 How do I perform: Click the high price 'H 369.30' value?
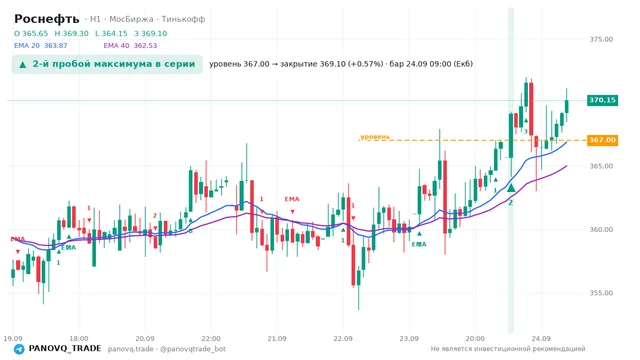pyautogui.click(x=71, y=33)
